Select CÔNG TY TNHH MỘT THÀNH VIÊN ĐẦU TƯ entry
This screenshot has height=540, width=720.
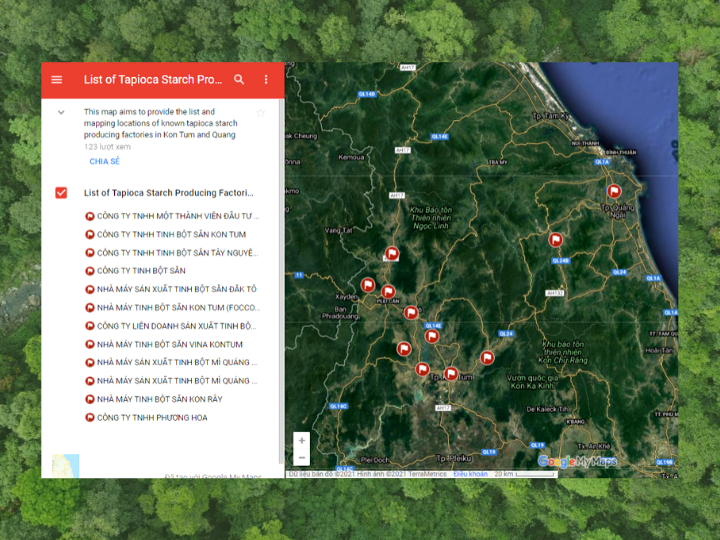[x=178, y=216]
